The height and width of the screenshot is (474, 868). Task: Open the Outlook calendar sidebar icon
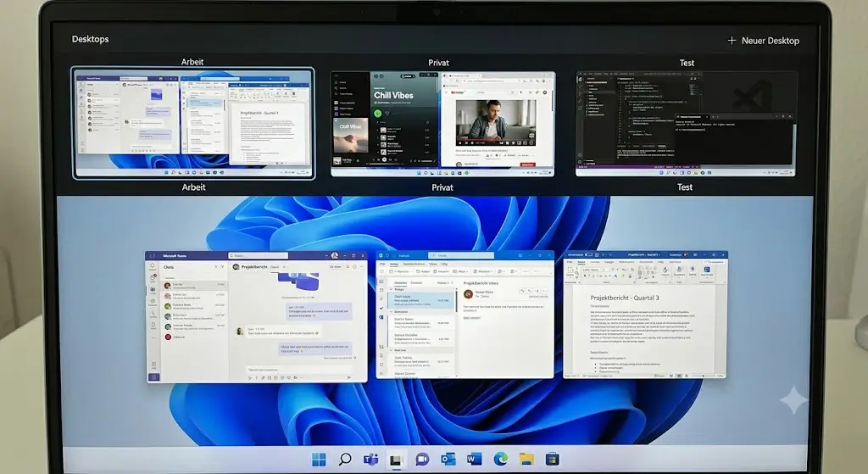coord(381,290)
